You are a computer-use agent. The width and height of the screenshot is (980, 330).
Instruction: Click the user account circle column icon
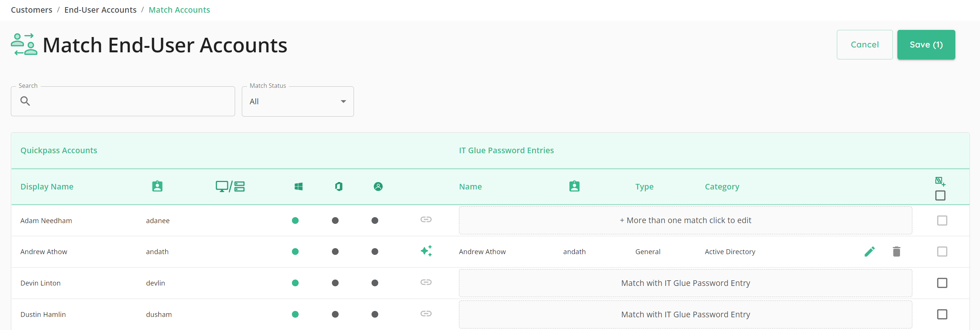point(378,186)
